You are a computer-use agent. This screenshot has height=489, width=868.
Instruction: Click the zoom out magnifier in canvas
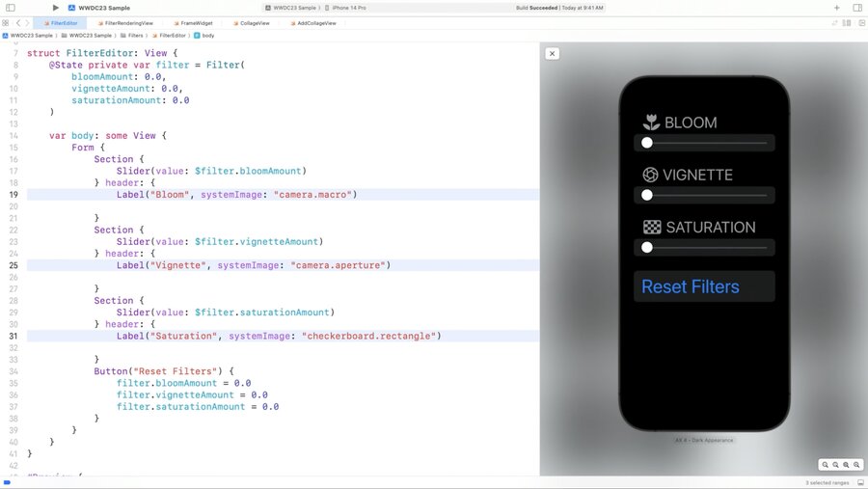825,465
